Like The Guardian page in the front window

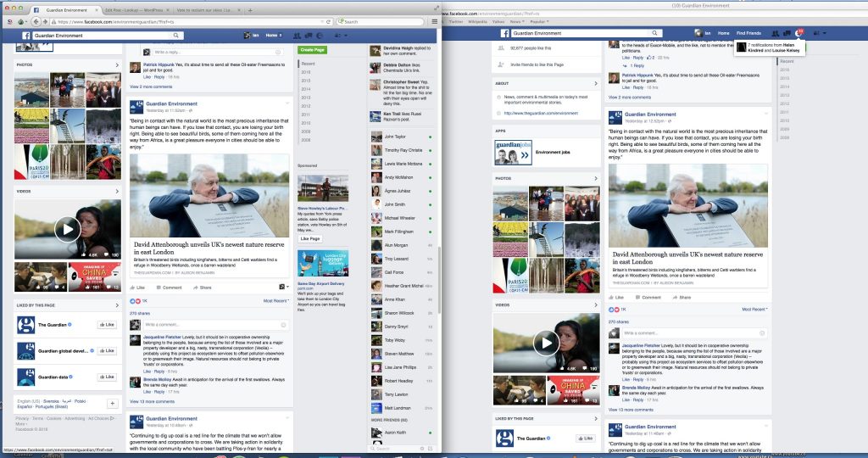107,325
